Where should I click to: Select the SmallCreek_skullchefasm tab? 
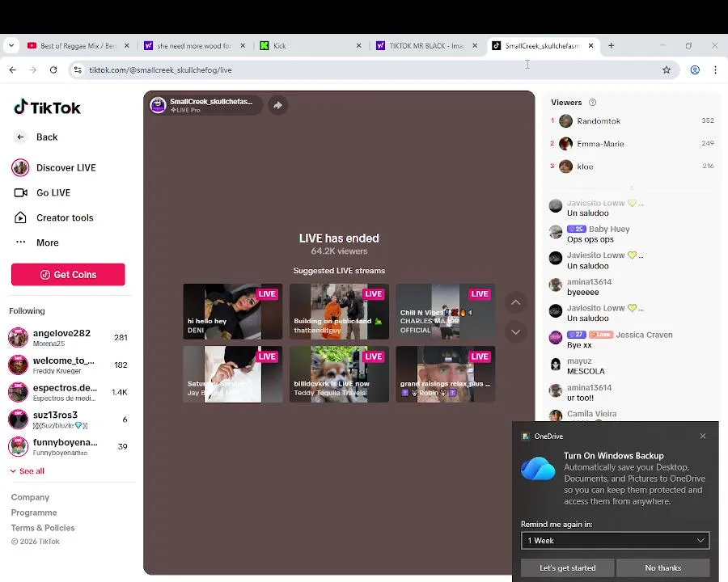[x=542, y=45]
